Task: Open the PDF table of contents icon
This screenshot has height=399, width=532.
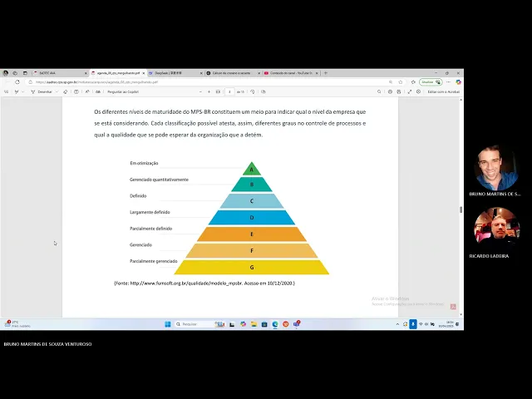Action: click(6, 92)
